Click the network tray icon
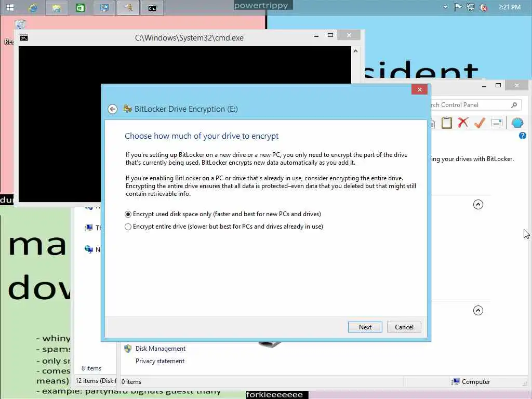Screen dimensions: 532x399 [x=470, y=7]
